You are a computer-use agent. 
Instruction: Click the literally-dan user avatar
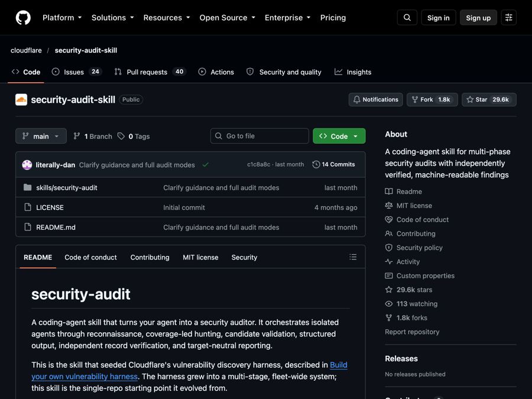tap(27, 165)
